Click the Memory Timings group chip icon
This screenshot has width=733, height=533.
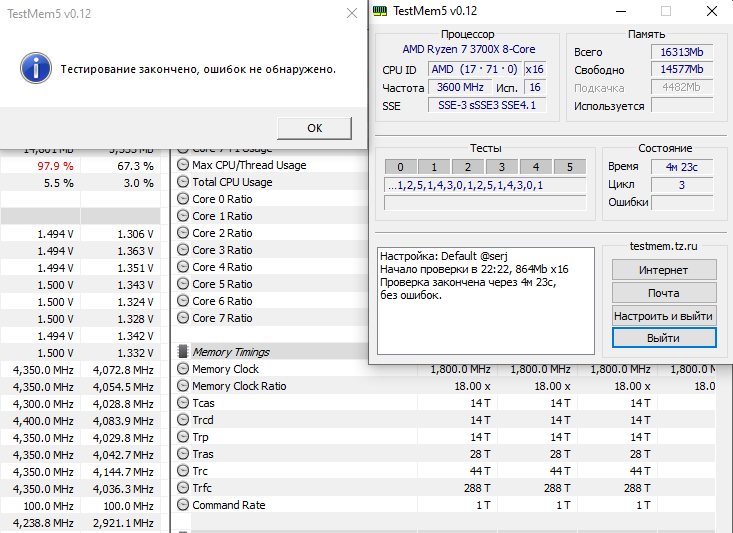click(x=183, y=352)
